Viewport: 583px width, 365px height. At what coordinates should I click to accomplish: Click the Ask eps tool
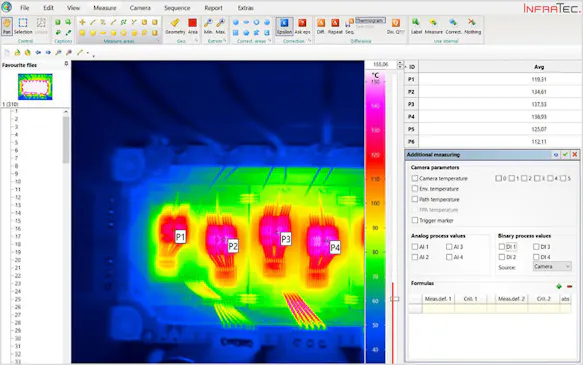coord(302,26)
